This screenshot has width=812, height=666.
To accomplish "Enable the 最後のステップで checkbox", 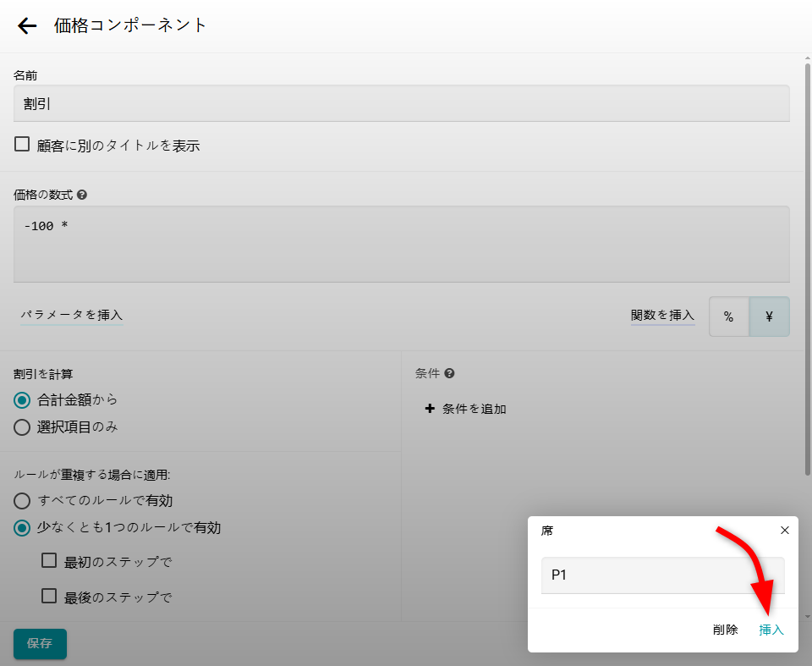I will click(x=49, y=596).
